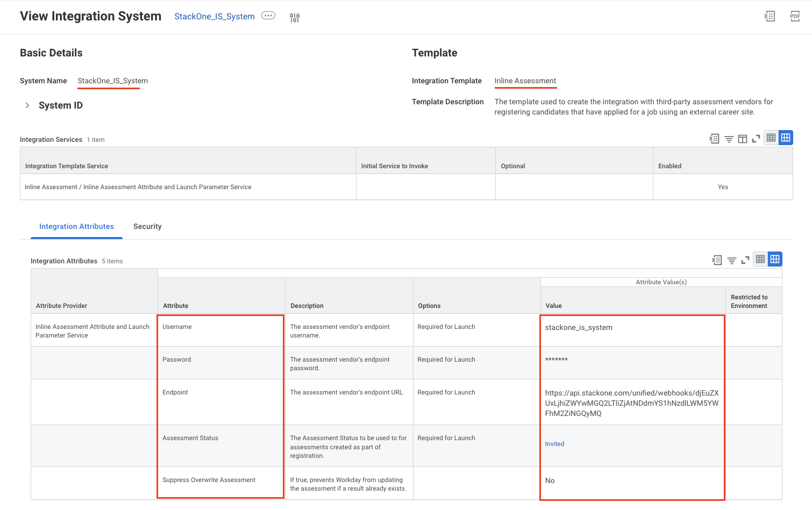Switch Integration Attributes to compact list view
The height and width of the screenshot is (510, 812).
(760, 259)
